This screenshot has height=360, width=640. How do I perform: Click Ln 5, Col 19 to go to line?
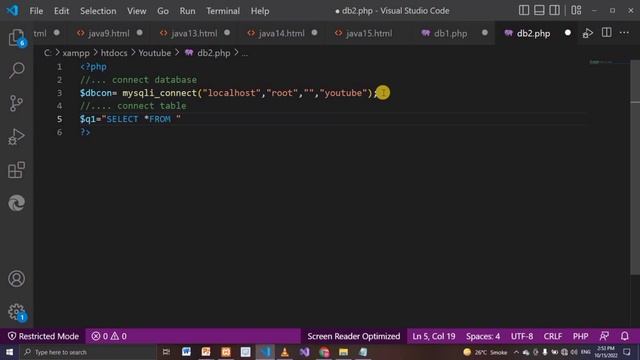tap(433, 336)
